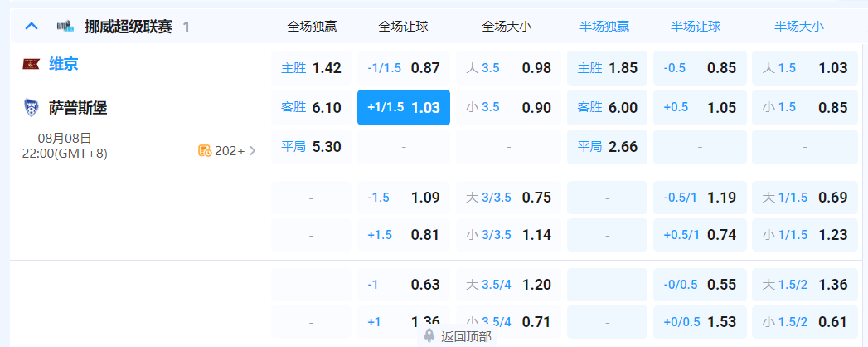Pick 大 3/3.5 at 0.75

(509, 198)
